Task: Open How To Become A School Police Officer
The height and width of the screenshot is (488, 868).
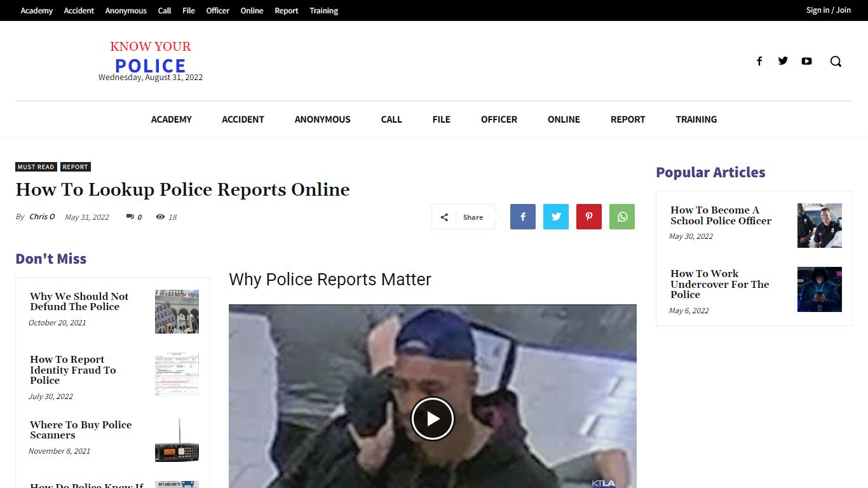Action: pos(721,215)
